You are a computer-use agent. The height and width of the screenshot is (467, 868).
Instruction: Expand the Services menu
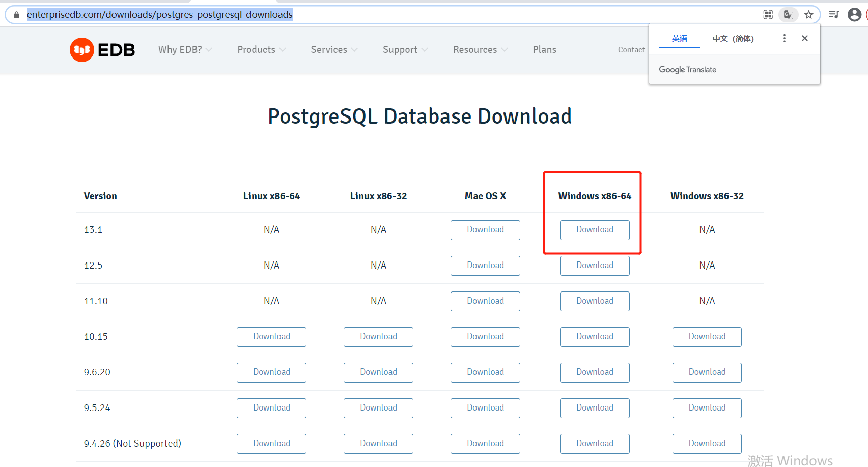pos(334,50)
